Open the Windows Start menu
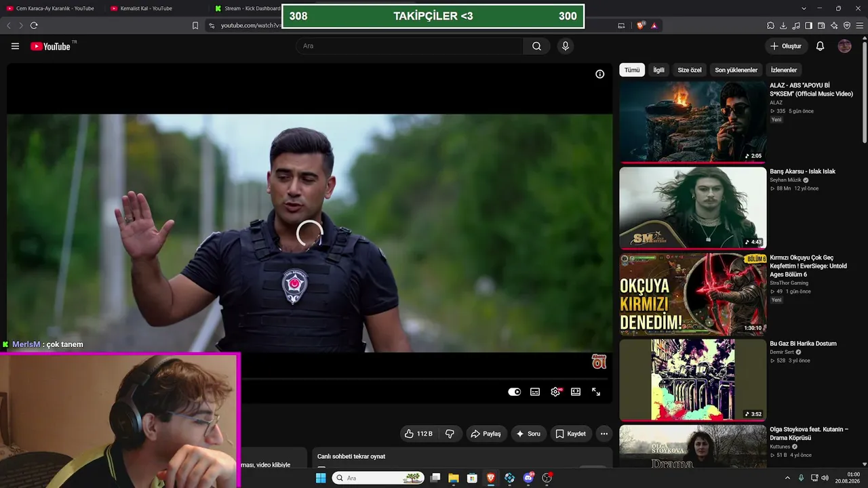 [x=321, y=478]
